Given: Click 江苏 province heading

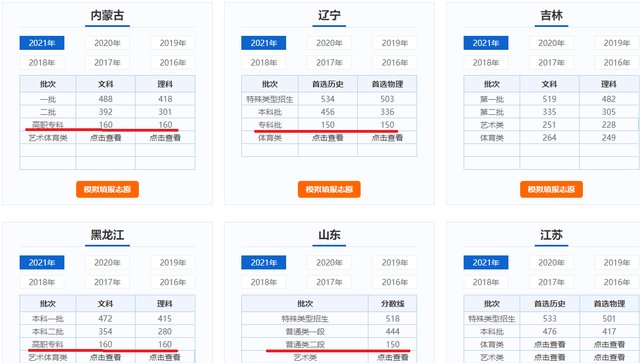Looking at the screenshot, I should click(551, 235).
